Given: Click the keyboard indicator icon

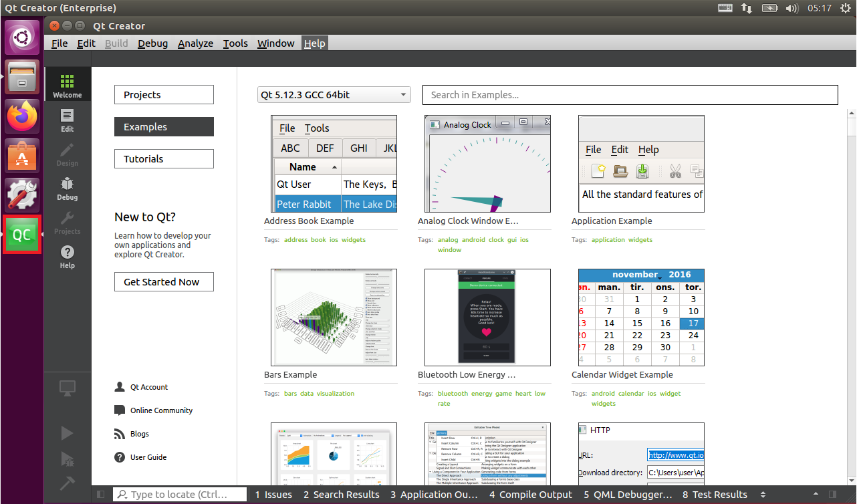Looking at the screenshot, I should tap(725, 8).
